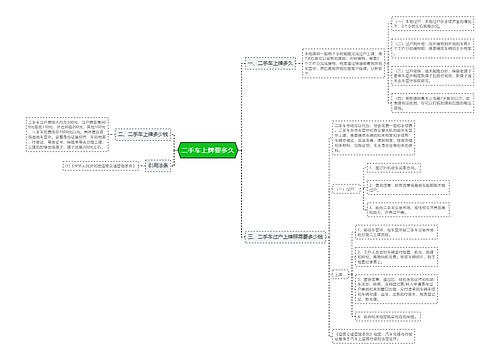This screenshot has width=500, height=360.
Task: Select the 引用法条 branch node
Action: click(158, 165)
